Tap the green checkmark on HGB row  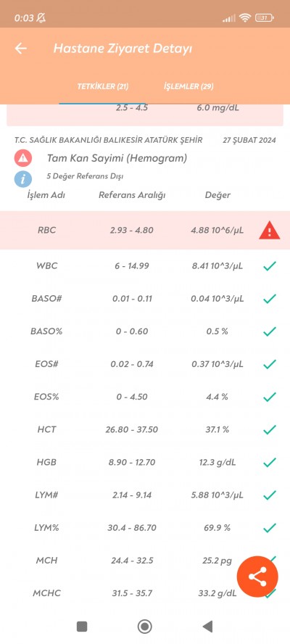pos(270,463)
